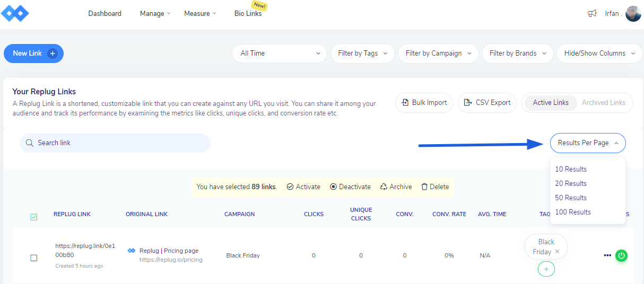Add a tag with the plus icon
This screenshot has width=644, height=284.
[x=546, y=269]
